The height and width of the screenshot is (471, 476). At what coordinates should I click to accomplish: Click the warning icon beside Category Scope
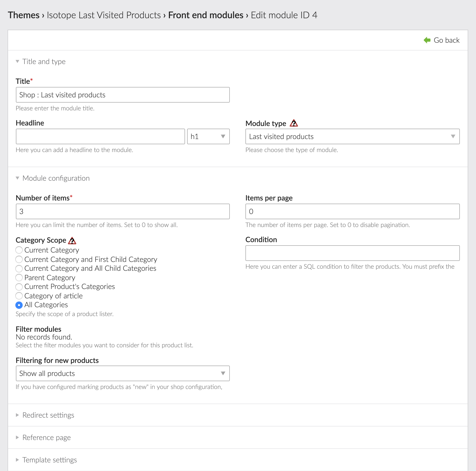tap(72, 241)
